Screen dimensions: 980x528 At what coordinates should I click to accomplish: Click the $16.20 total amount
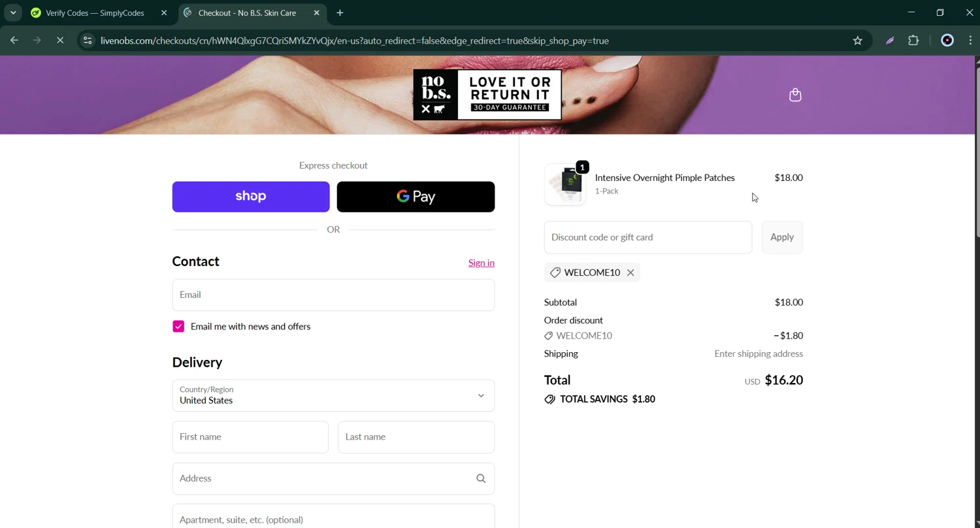coord(783,380)
